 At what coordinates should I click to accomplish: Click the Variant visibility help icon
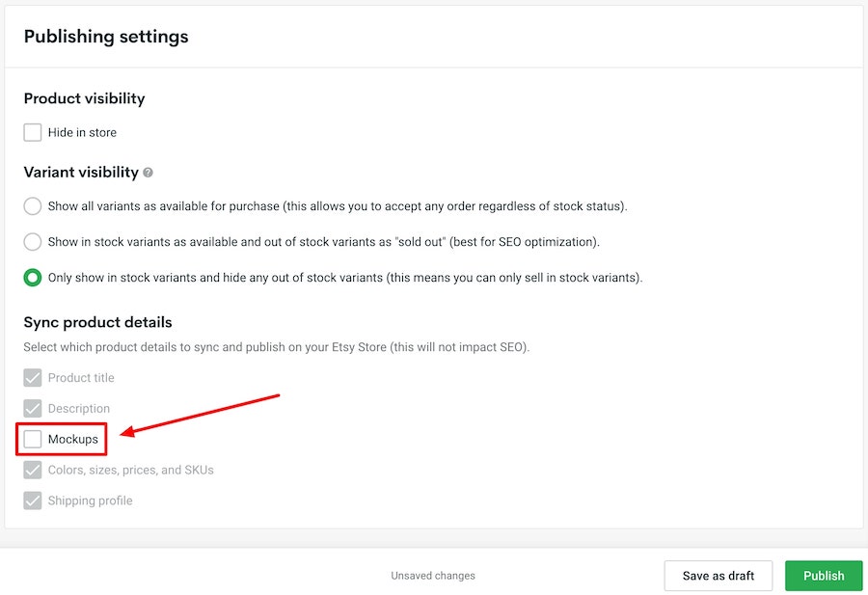148,173
